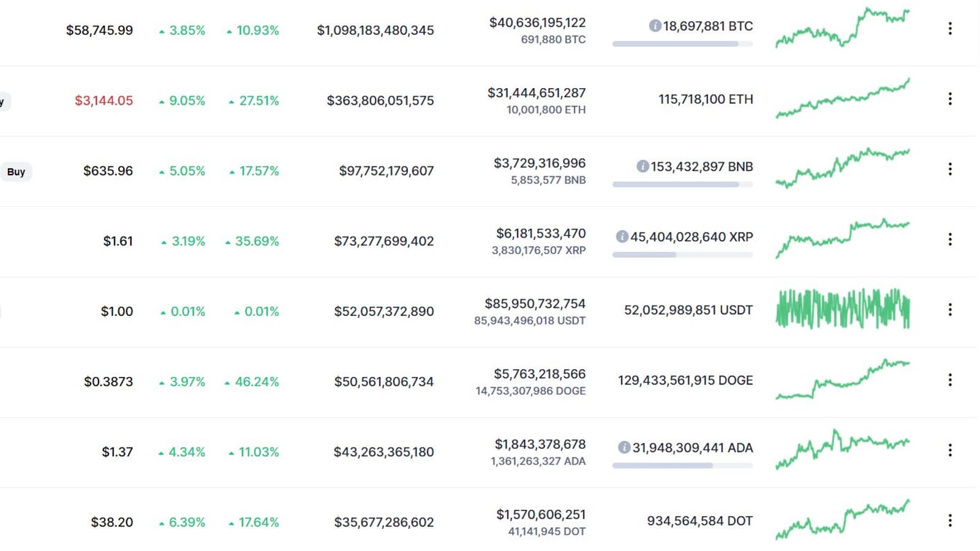
Task: Click the XRP circulating supply progress bar
Action: [x=682, y=255]
